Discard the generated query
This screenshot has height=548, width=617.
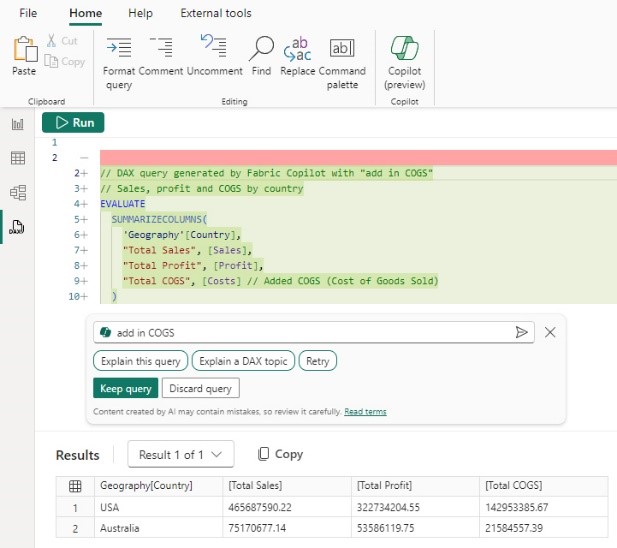coord(200,388)
